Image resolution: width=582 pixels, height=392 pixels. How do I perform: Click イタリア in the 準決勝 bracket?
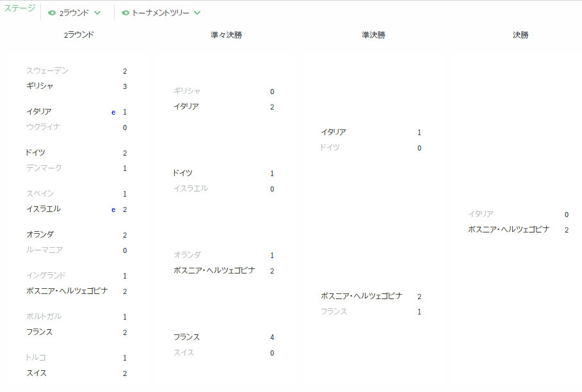click(334, 132)
